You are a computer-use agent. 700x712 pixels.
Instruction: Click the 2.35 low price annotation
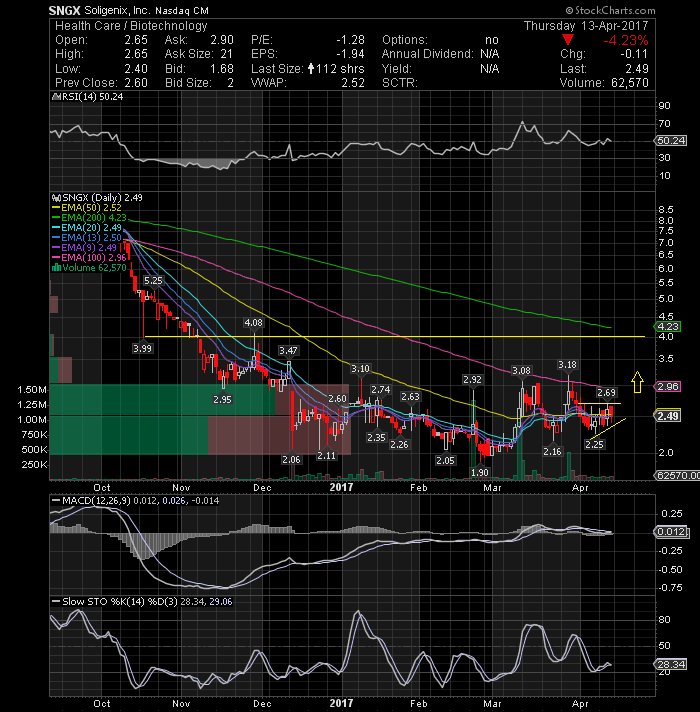point(376,437)
